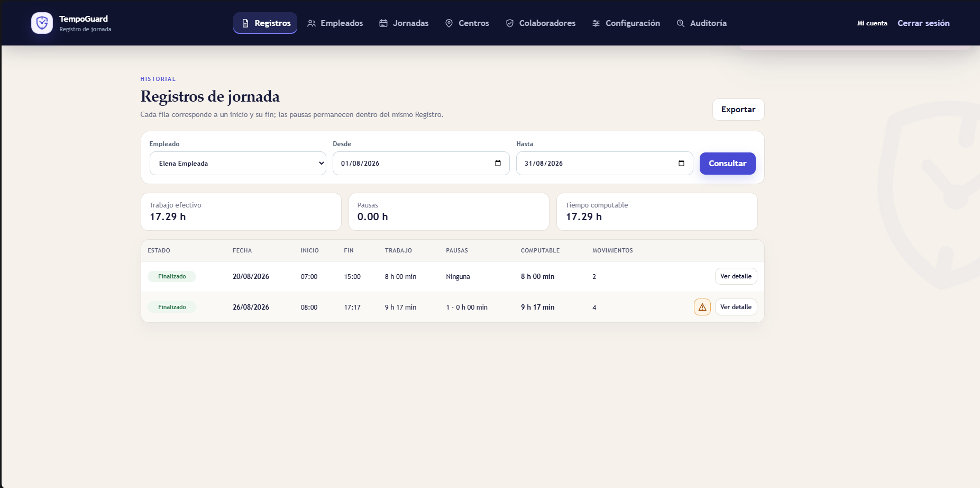Image resolution: width=980 pixels, height=488 pixels.
Task: Click the Finalizado badge on 26/08/2026 row
Action: pyautogui.click(x=172, y=307)
